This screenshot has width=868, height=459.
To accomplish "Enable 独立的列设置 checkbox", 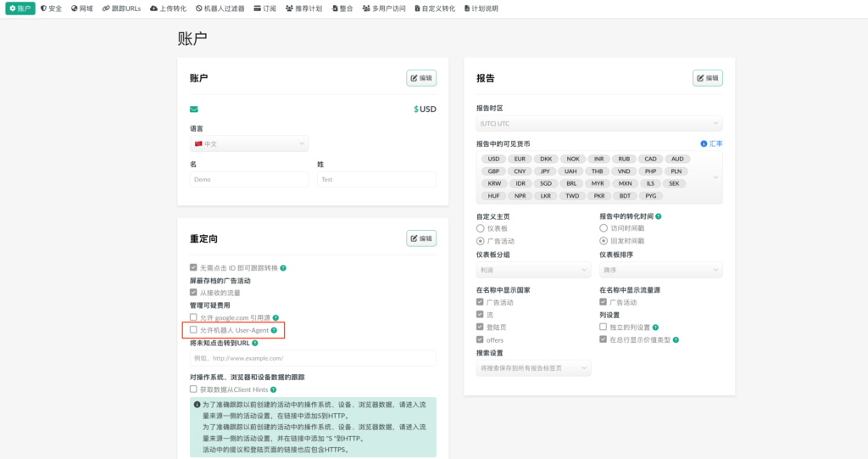I will [x=603, y=327].
